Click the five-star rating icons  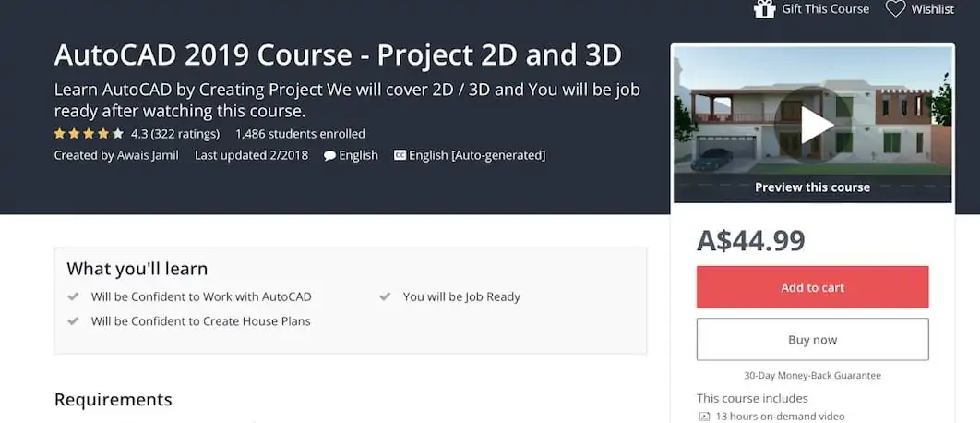click(89, 133)
